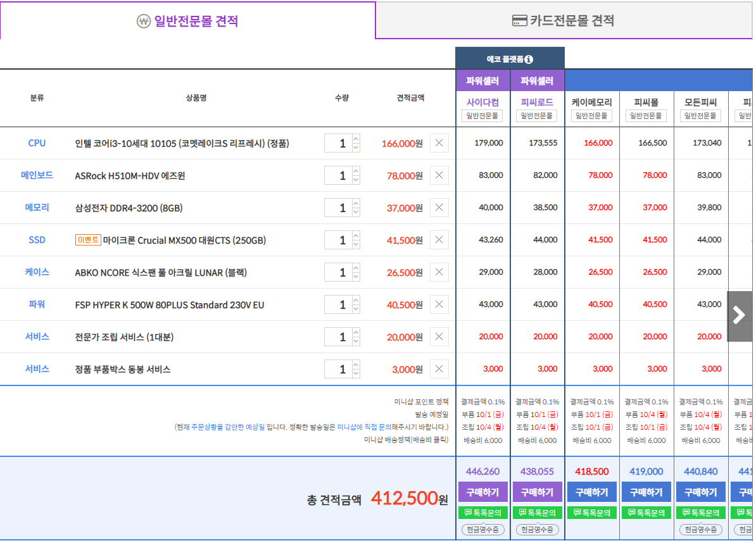This screenshot has height=543, width=756.
Task: Open the 메인보드 category link
Action: click(37, 175)
